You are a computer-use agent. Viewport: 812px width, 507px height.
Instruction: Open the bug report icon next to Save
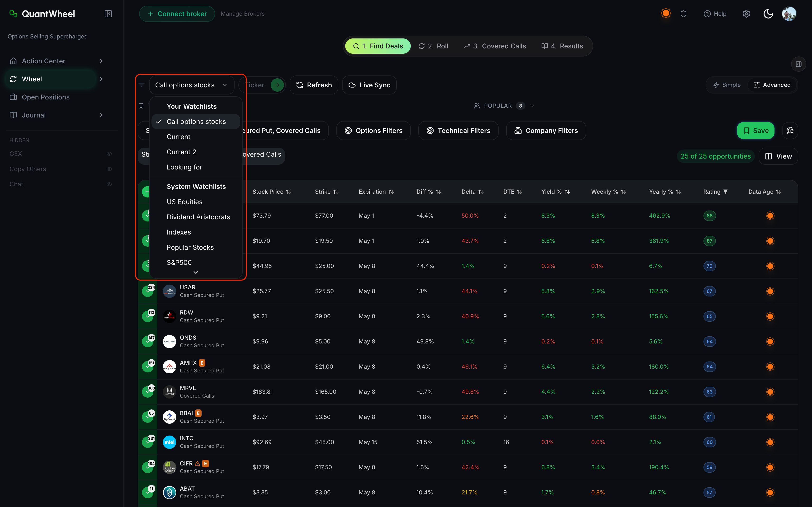[790, 131]
